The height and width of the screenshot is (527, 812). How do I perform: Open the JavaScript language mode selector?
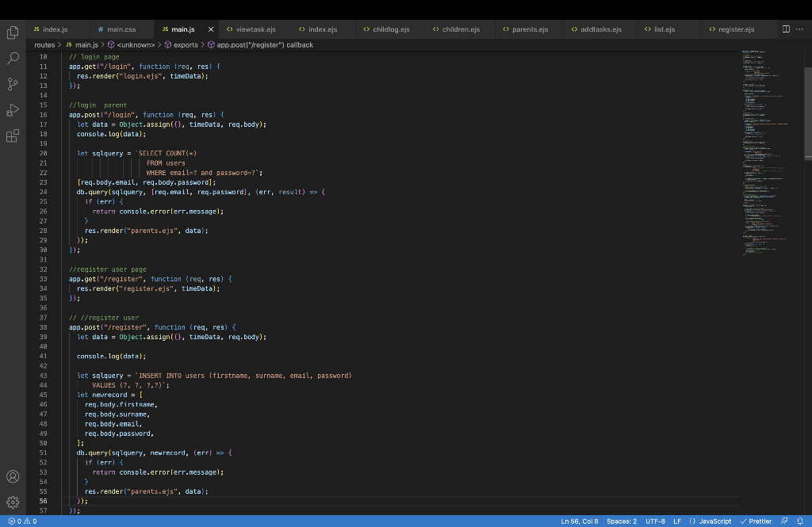[x=710, y=521]
